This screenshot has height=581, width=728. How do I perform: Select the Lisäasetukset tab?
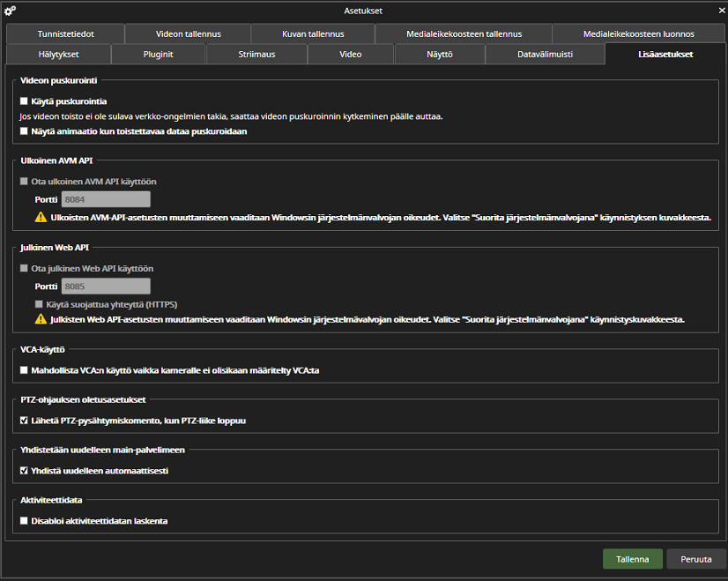[665, 55]
